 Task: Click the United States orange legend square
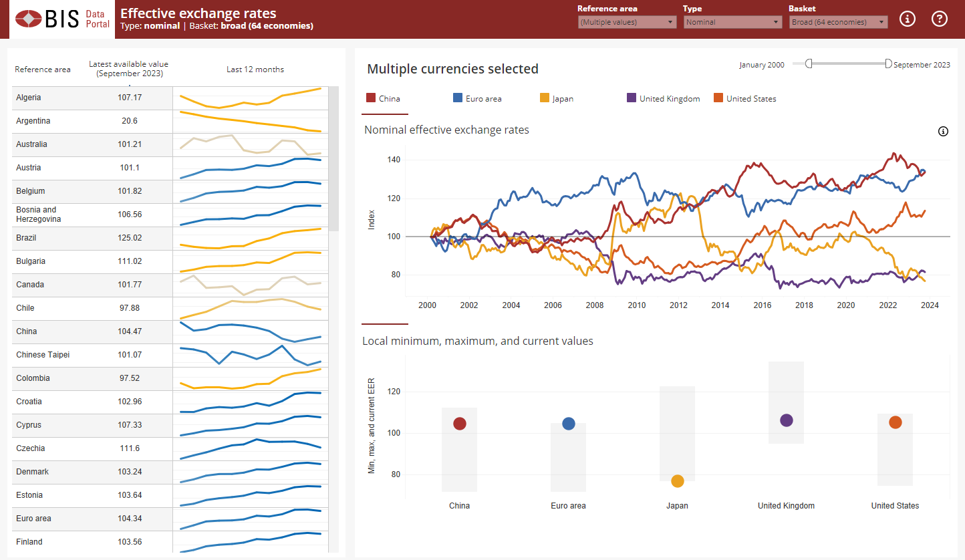(718, 98)
